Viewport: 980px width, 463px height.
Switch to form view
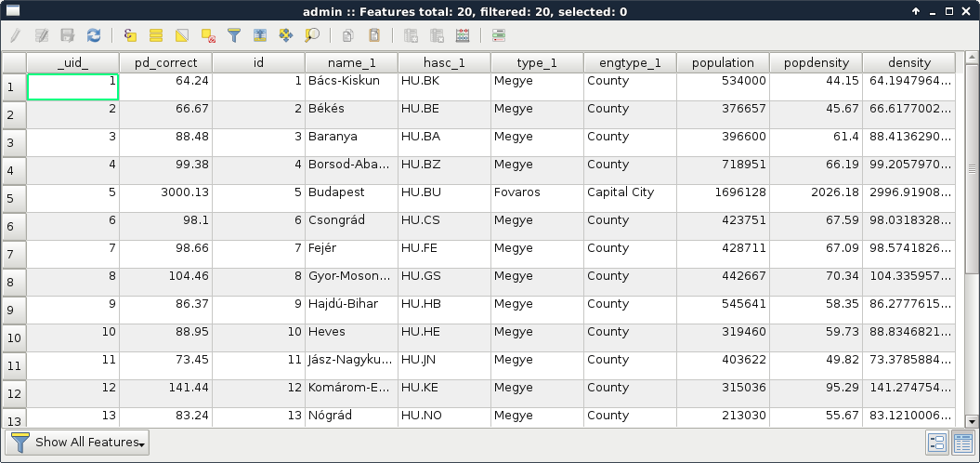(x=937, y=443)
